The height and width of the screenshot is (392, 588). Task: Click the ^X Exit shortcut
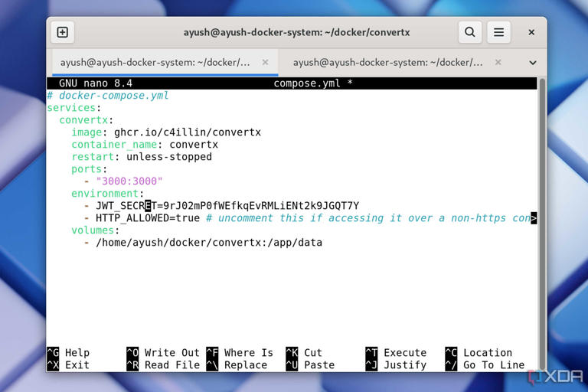68,365
